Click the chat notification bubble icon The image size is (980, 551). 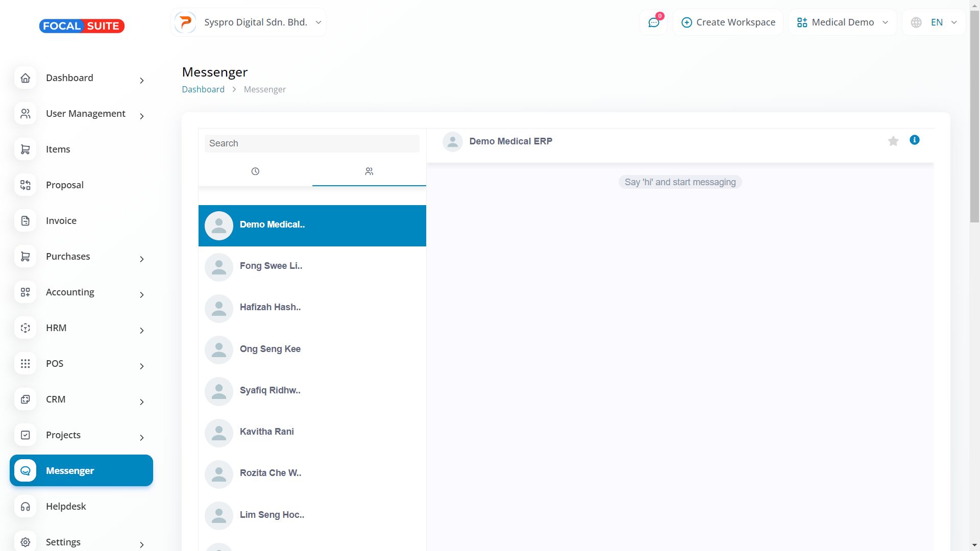click(x=653, y=22)
